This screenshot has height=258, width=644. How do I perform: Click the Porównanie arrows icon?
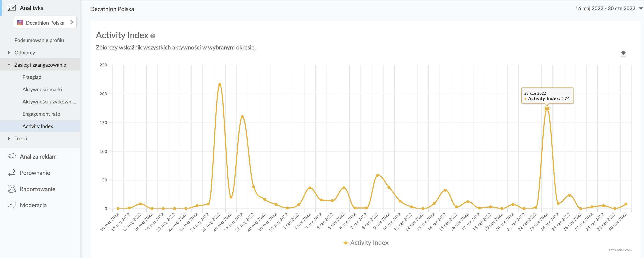12,173
